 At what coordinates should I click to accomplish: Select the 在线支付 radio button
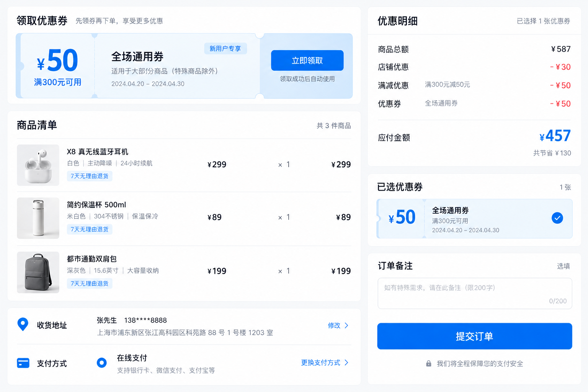pyautogui.click(x=102, y=363)
